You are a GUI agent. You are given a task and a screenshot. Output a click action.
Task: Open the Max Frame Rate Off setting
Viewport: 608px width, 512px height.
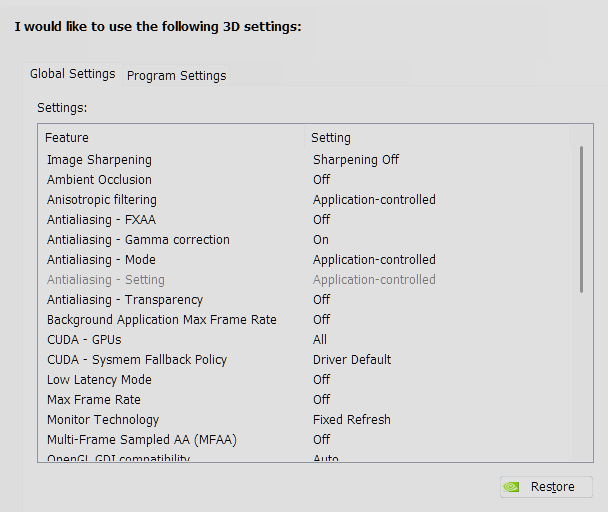pos(321,400)
